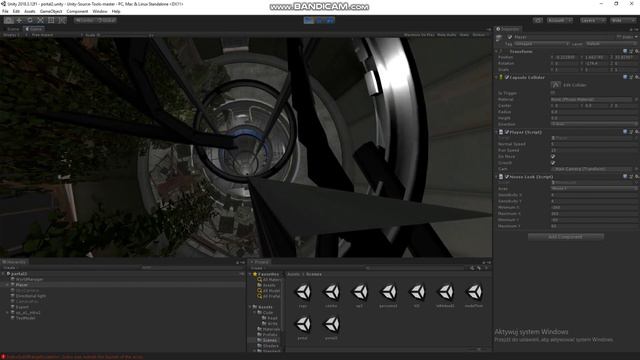The width and height of the screenshot is (640, 360).
Task: Open the File menu
Action: click(x=5, y=11)
